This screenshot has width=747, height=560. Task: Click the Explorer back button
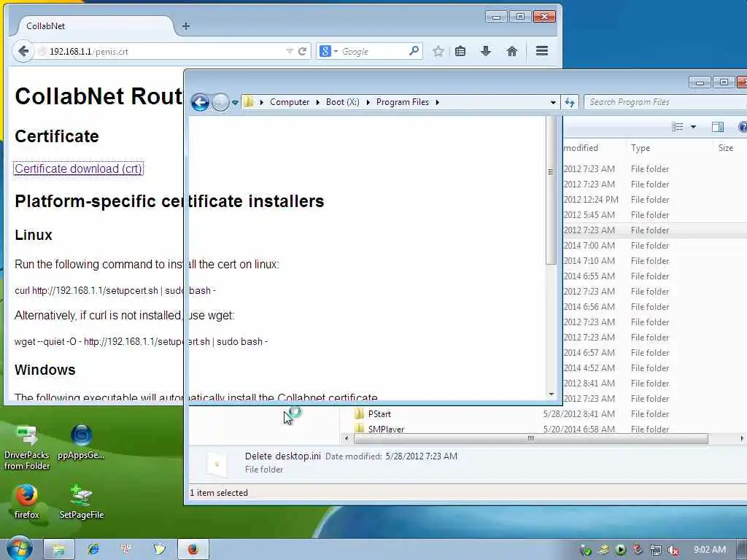[200, 102]
